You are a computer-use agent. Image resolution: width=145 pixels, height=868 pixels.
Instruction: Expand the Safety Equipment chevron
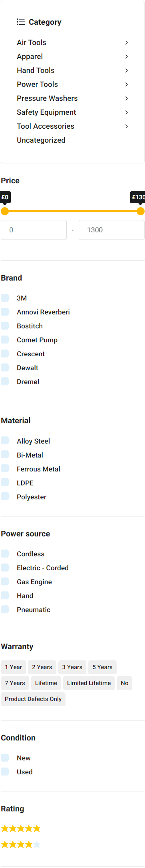(x=127, y=112)
